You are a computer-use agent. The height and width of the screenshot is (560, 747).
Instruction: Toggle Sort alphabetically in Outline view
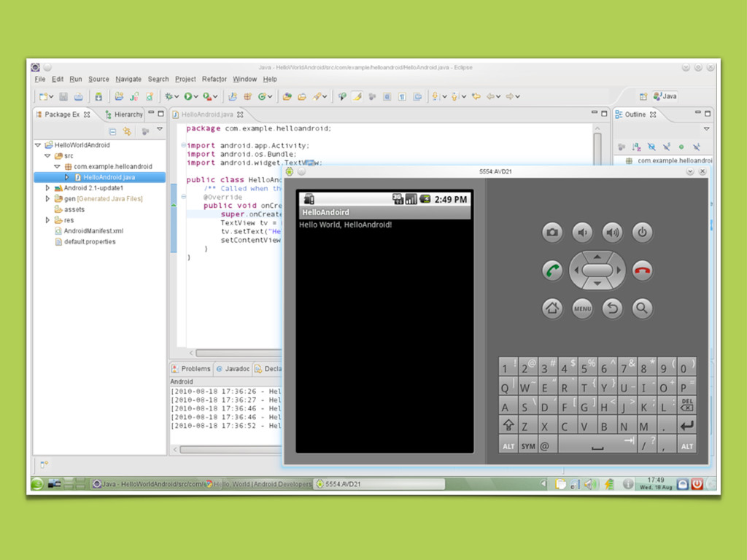tap(636, 147)
